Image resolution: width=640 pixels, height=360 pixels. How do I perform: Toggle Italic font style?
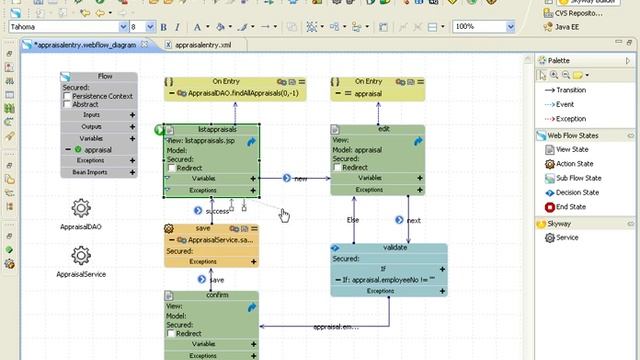pyautogui.click(x=177, y=27)
